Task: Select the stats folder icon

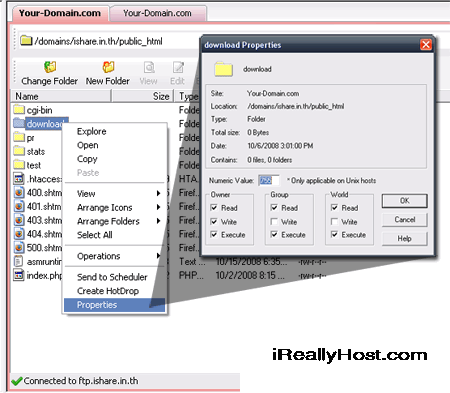Action: point(19,151)
